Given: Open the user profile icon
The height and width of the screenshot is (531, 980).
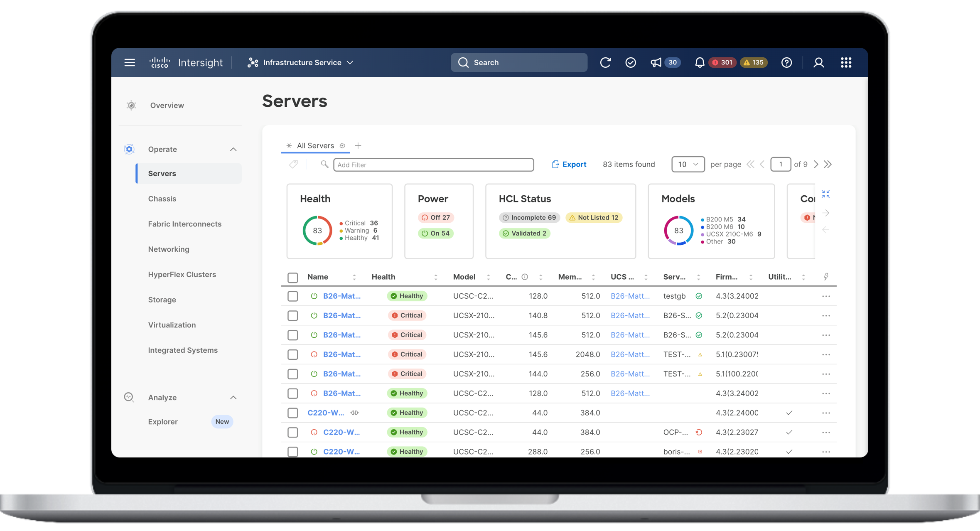Looking at the screenshot, I should [818, 62].
